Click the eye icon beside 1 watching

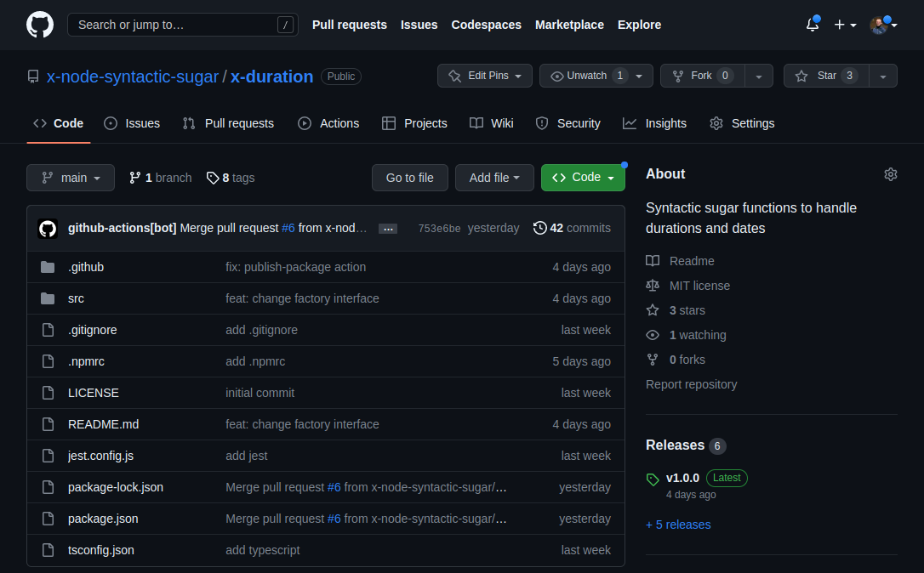coord(653,335)
